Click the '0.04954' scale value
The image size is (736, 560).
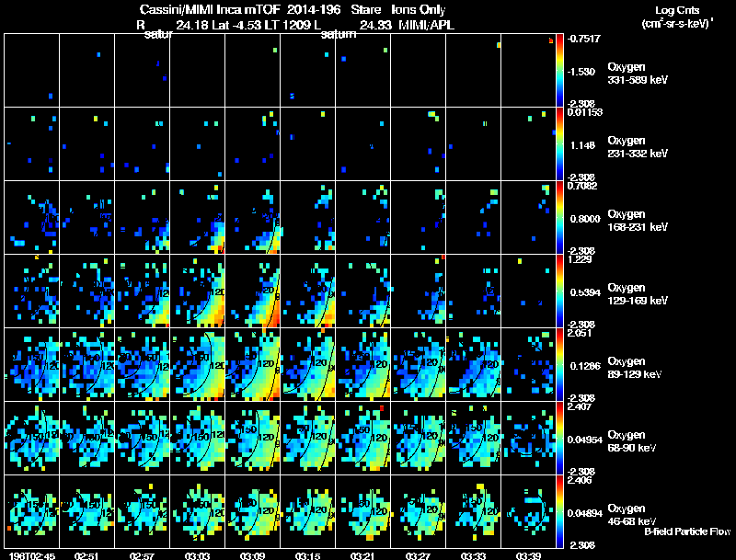coord(585,440)
